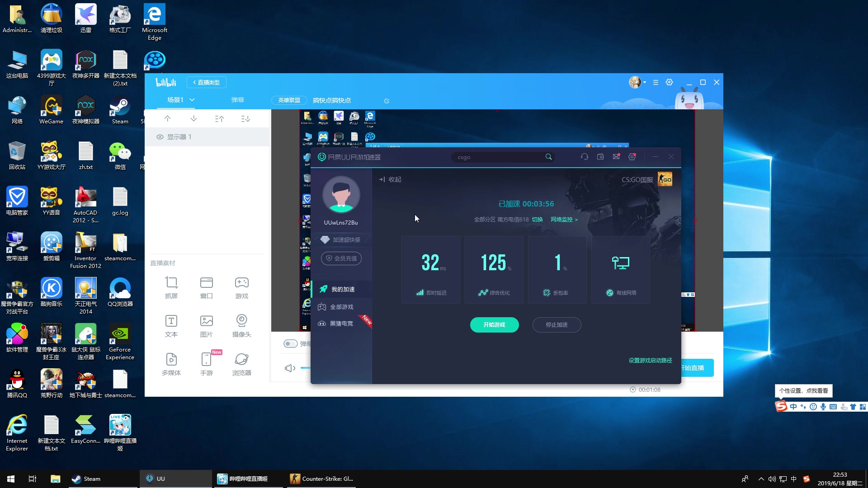Open UU accelerator customer service headset icon

click(584, 157)
